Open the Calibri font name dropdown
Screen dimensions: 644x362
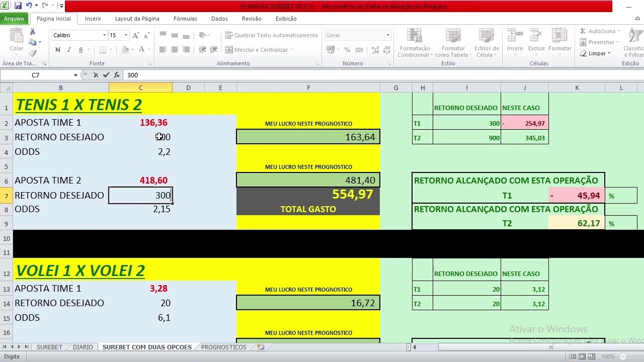pos(105,35)
